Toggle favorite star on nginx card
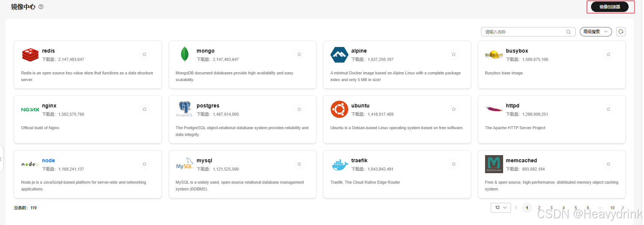The width and height of the screenshot is (644, 225). [144, 109]
